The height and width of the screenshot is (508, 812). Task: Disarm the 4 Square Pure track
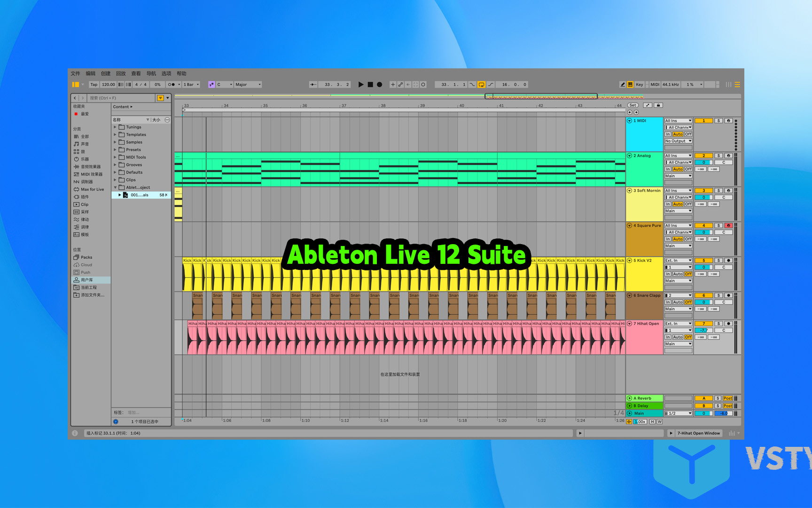pyautogui.click(x=728, y=226)
